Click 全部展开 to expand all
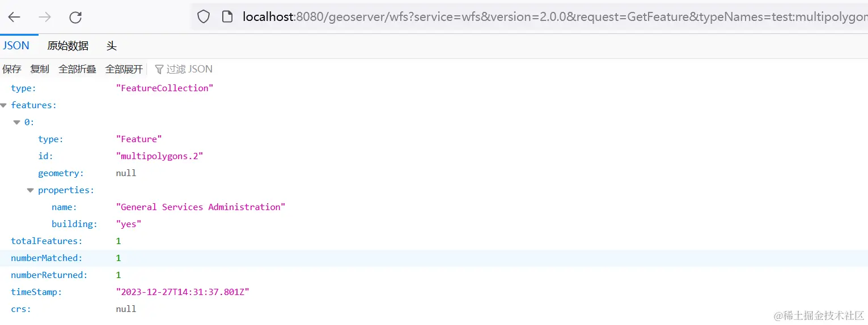The image size is (868, 325). [x=124, y=69]
